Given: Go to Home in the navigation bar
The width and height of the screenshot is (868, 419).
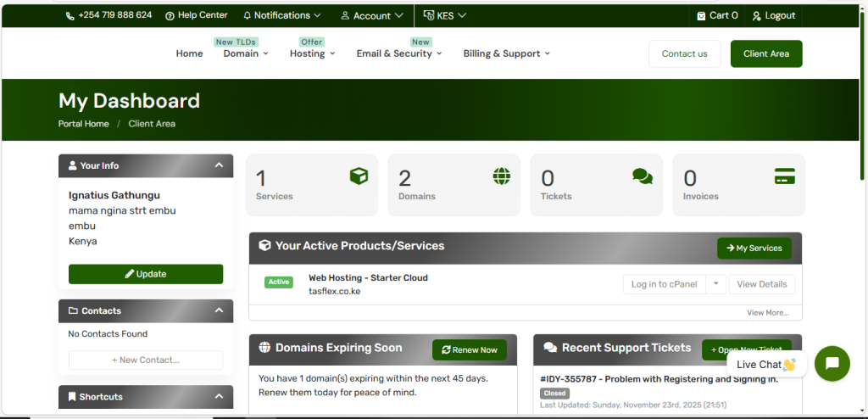Looking at the screenshot, I should pos(189,53).
